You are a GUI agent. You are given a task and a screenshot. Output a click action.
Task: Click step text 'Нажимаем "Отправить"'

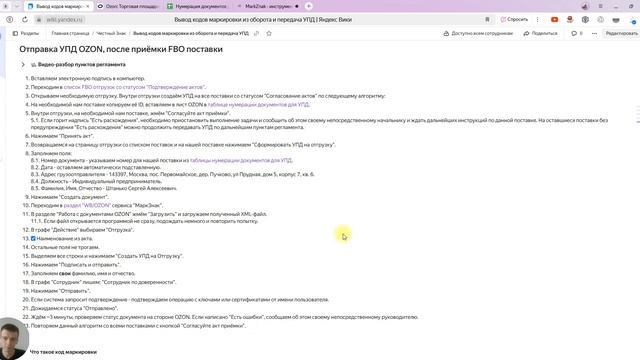point(60,291)
